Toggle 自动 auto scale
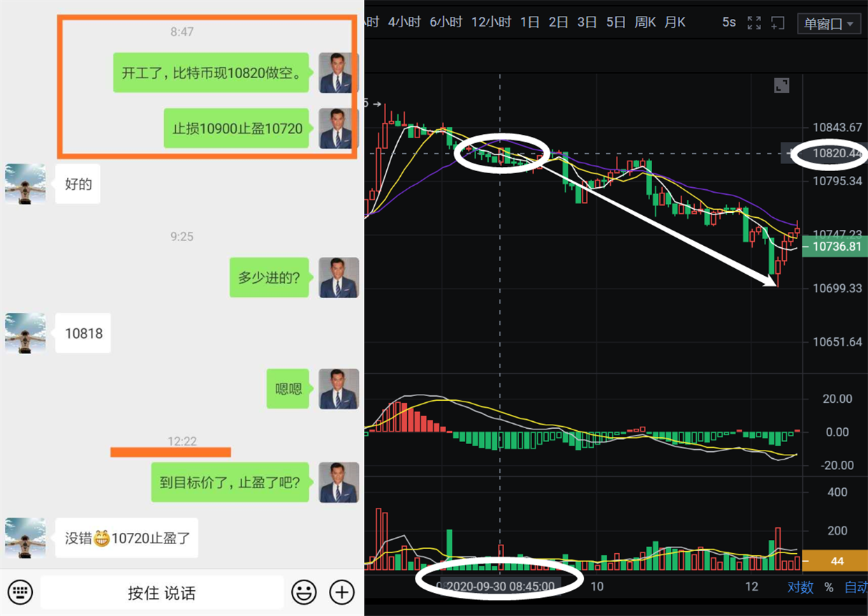Screen dimensions: 868x616 click(855, 587)
